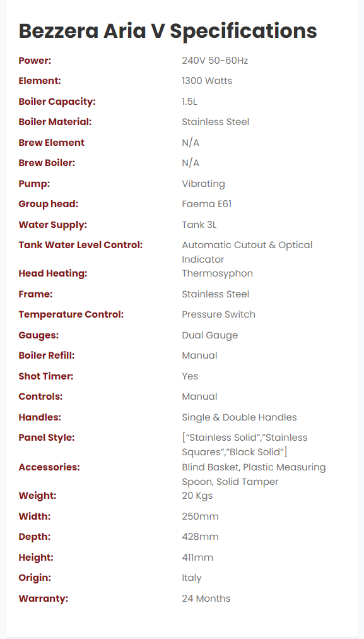
Task: Click the Faema E61 group head value
Action: click(x=207, y=204)
